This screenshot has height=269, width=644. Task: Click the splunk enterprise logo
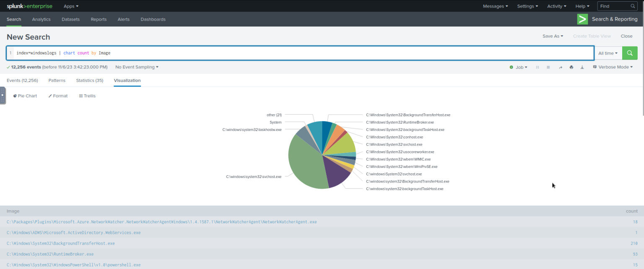coord(29,6)
